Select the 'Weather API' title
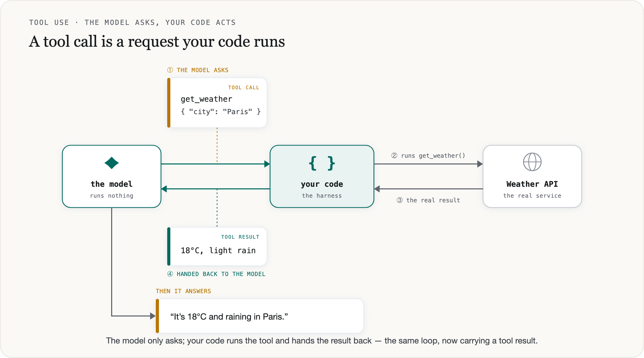The height and width of the screenshot is (358, 644). click(532, 184)
